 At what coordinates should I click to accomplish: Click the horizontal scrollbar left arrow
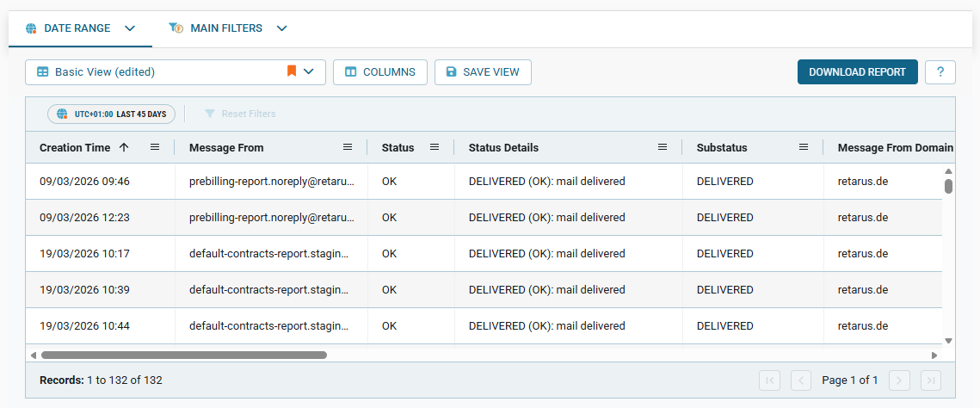33,355
